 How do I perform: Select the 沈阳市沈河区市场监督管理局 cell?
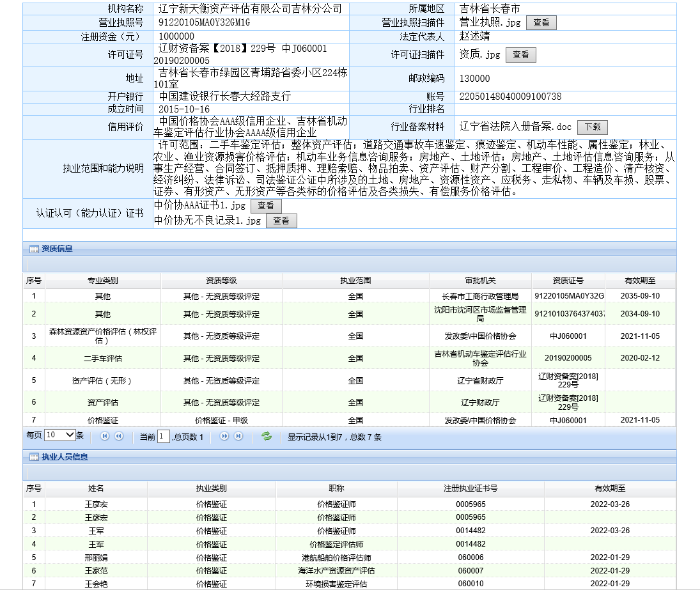tap(480, 314)
